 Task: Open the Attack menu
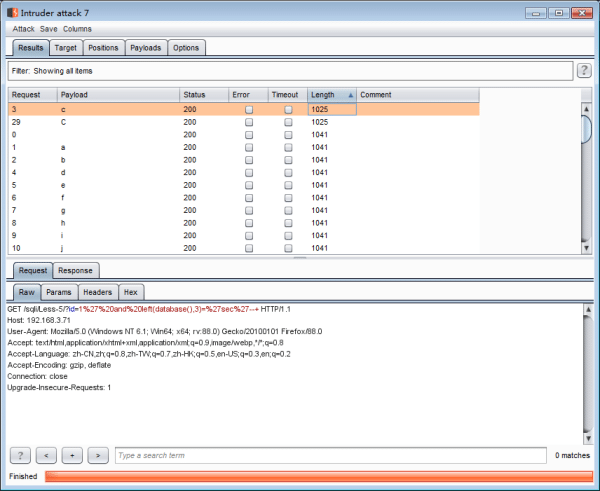(x=24, y=29)
